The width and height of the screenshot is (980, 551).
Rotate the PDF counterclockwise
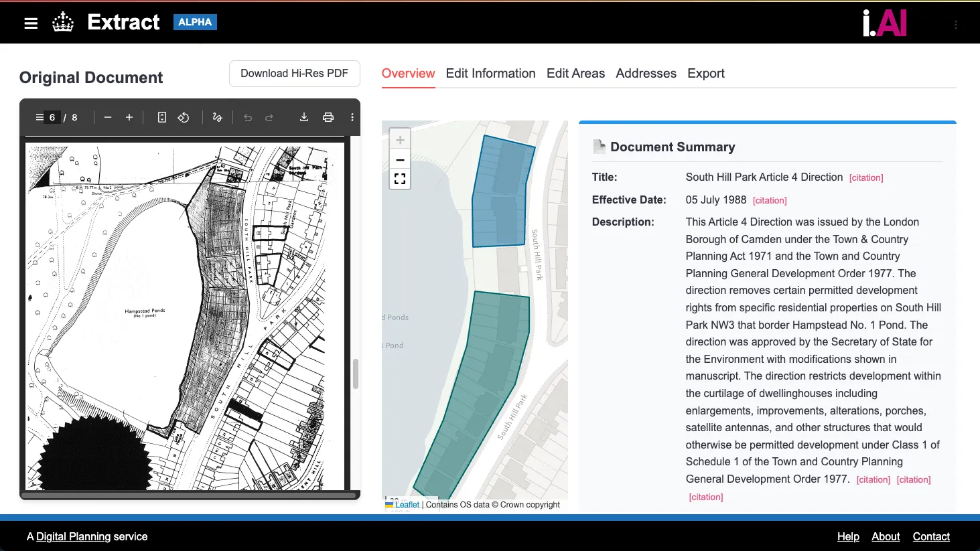coord(184,117)
